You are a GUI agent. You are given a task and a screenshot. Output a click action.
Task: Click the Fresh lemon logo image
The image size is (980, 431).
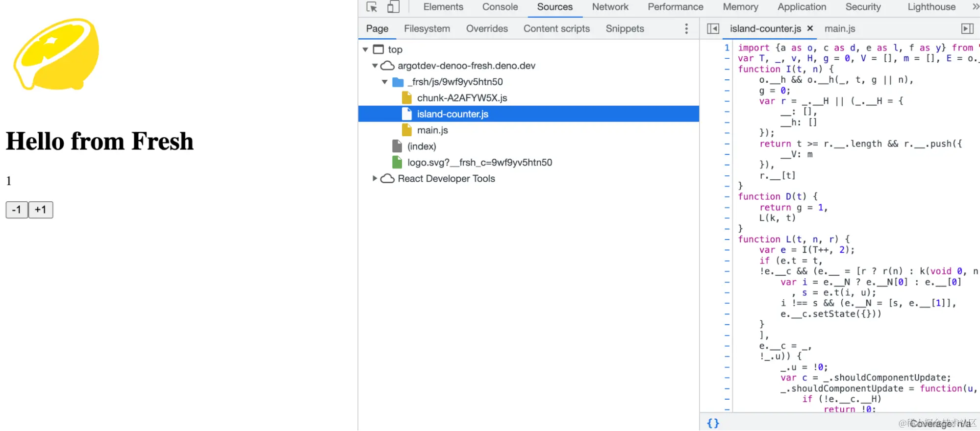(56, 54)
